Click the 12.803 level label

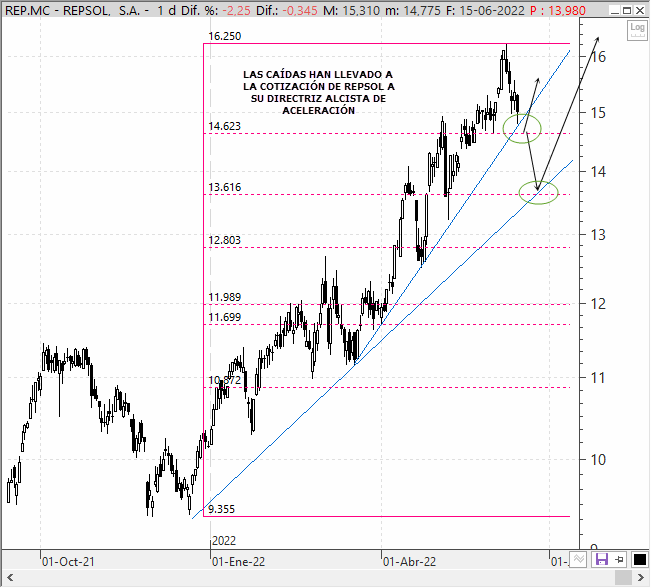pos(225,240)
